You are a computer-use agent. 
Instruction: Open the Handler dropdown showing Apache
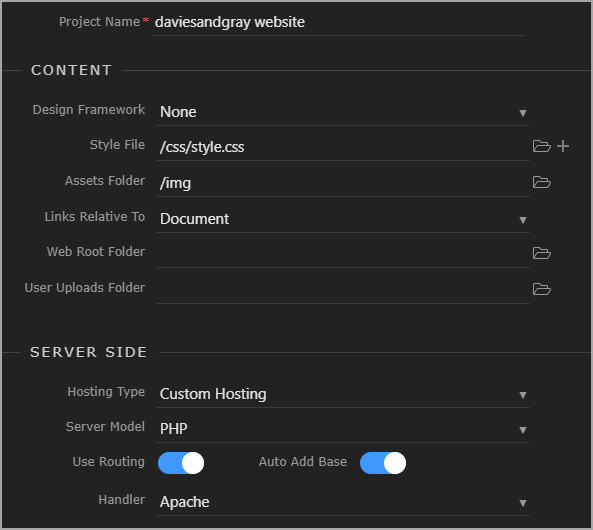pyautogui.click(x=343, y=502)
